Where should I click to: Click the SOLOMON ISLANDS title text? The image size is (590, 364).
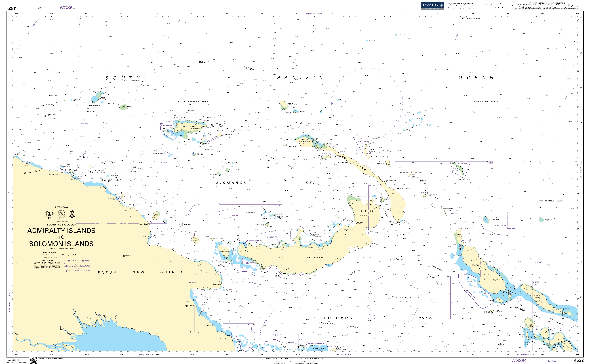[61, 244]
